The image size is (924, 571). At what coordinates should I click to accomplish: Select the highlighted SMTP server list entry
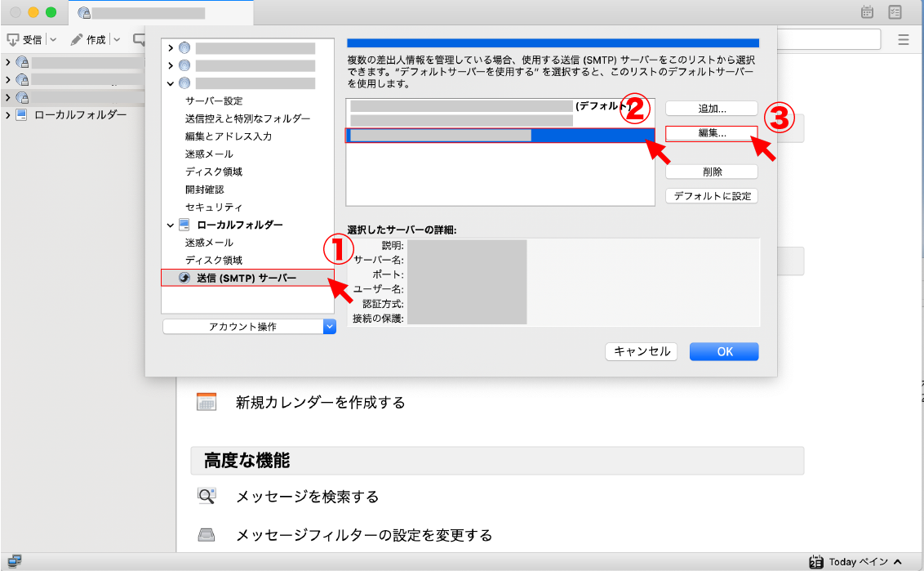500,136
